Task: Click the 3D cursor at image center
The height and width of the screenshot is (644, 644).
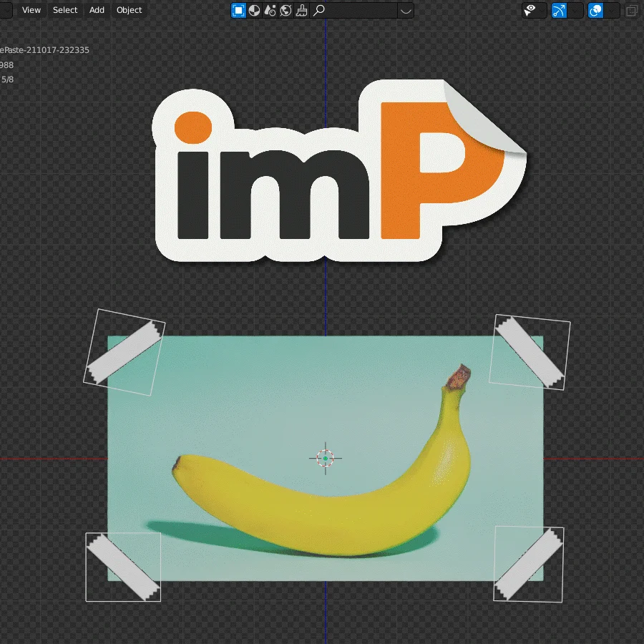Action: pyautogui.click(x=326, y=458)
